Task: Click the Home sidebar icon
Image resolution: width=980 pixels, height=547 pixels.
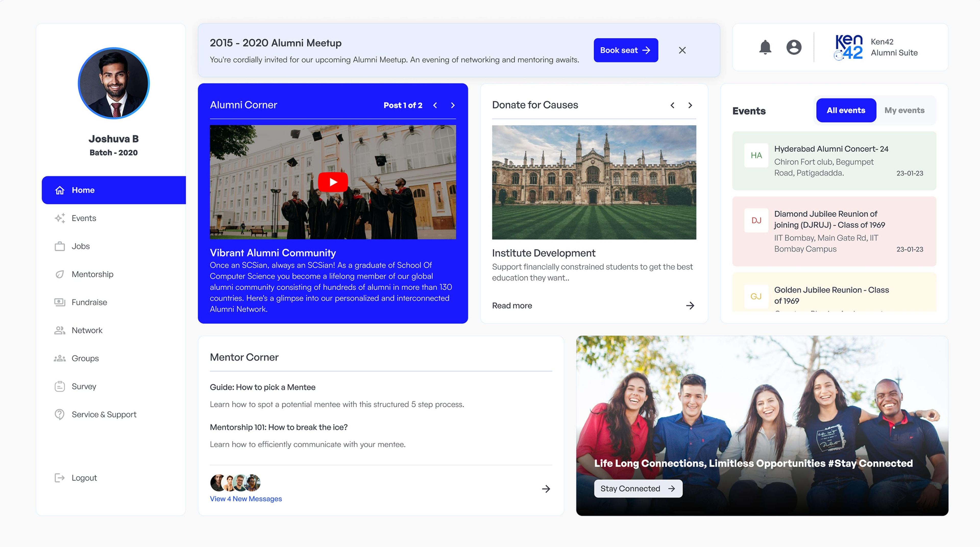Action: coord(60,190)
